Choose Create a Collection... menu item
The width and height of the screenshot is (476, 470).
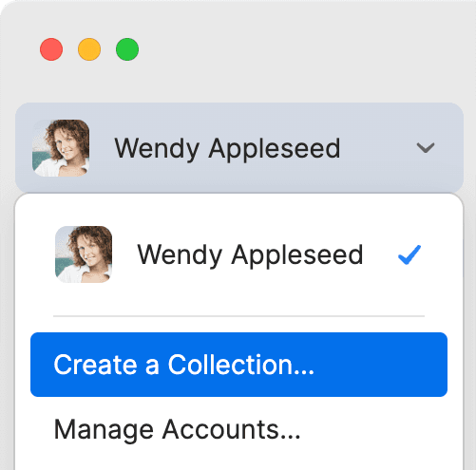click(239, 365)
